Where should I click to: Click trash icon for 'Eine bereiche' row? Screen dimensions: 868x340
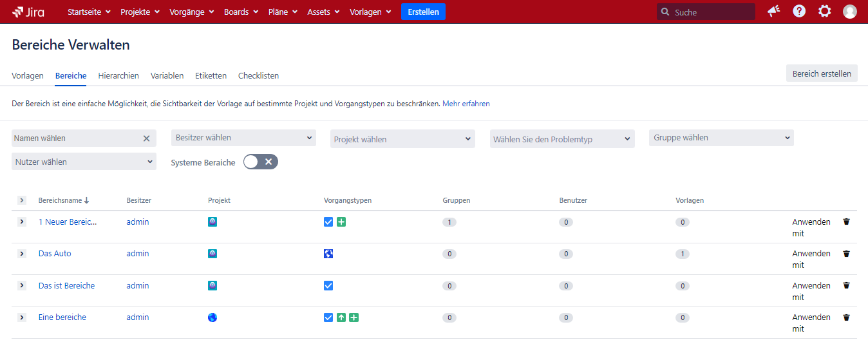pos(846,317)
